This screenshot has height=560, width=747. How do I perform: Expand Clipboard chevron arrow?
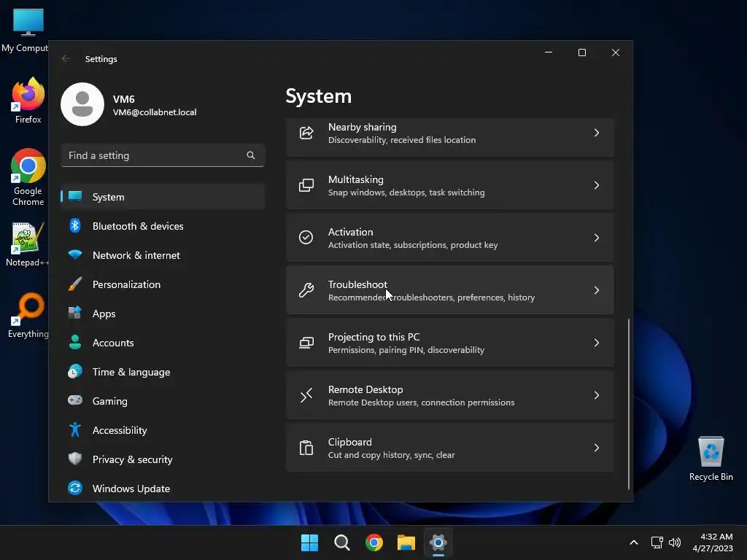[597, 448]
